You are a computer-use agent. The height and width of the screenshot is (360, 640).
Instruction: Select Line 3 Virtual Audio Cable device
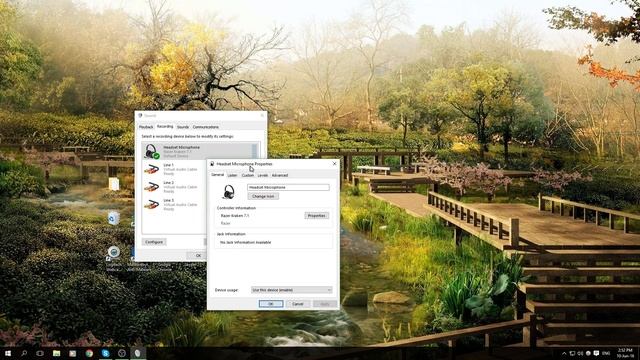tap(174, 204)
